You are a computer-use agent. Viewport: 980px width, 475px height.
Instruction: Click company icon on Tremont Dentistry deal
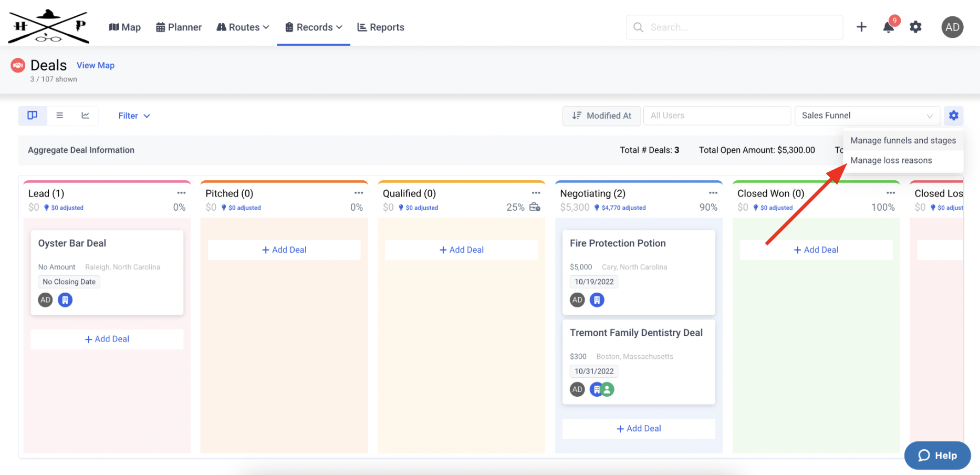[x=596, y=389]
